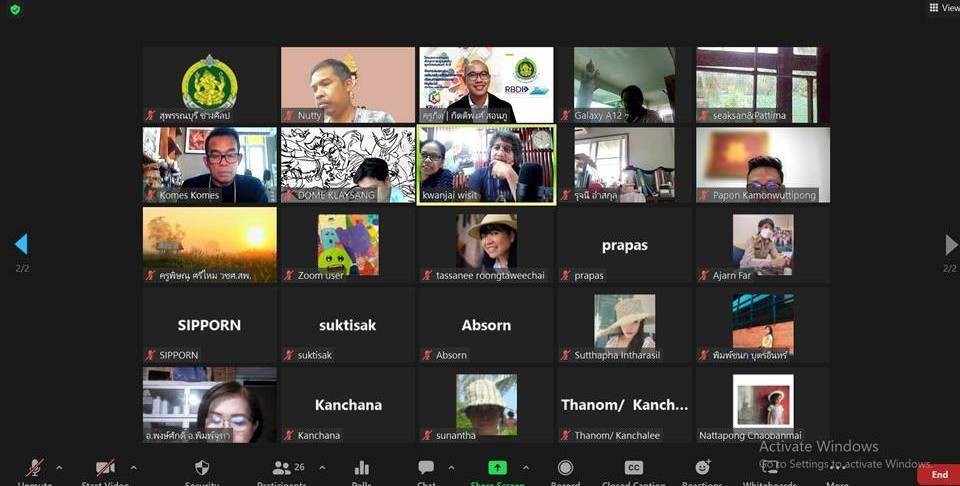
Task: Go to previous page with blue left arrow
Action: click(x=21, y=244)
